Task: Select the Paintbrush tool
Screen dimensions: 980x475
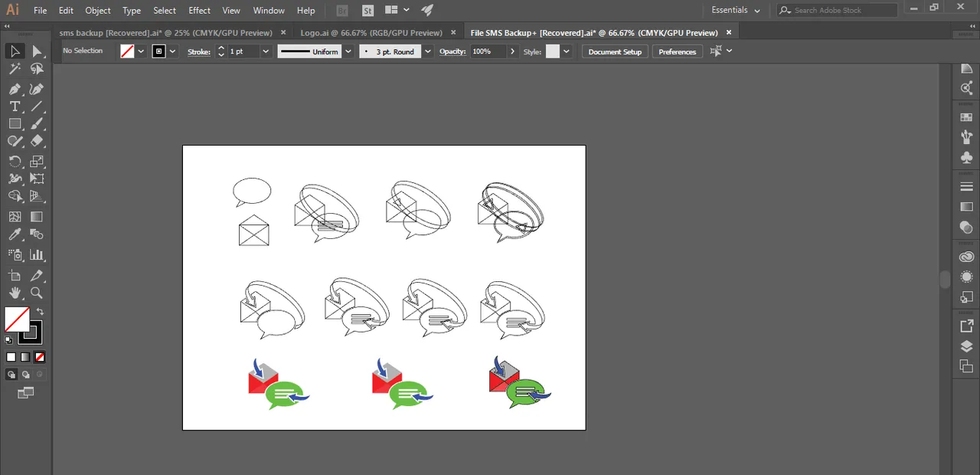Action: pyautogui.click(x=37, y=124)
